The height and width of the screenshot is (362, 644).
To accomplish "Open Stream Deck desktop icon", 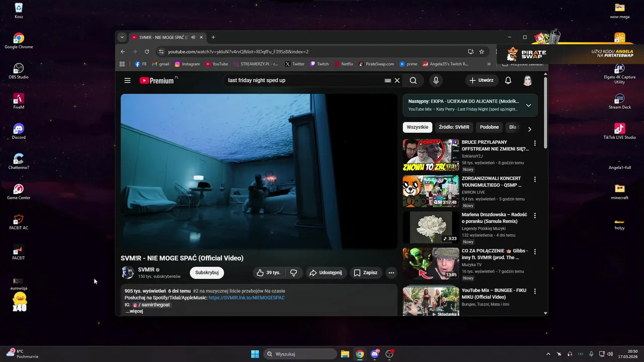I will coord(619,101).
